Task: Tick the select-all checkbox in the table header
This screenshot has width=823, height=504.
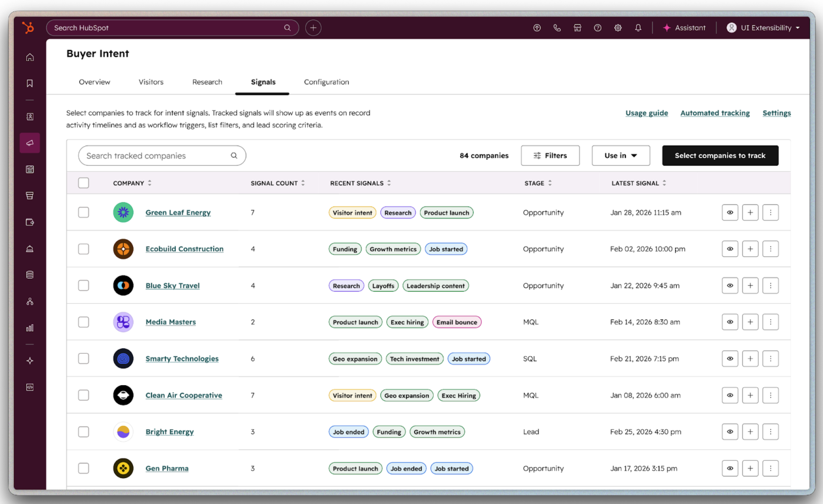Action: click(84, 183)
